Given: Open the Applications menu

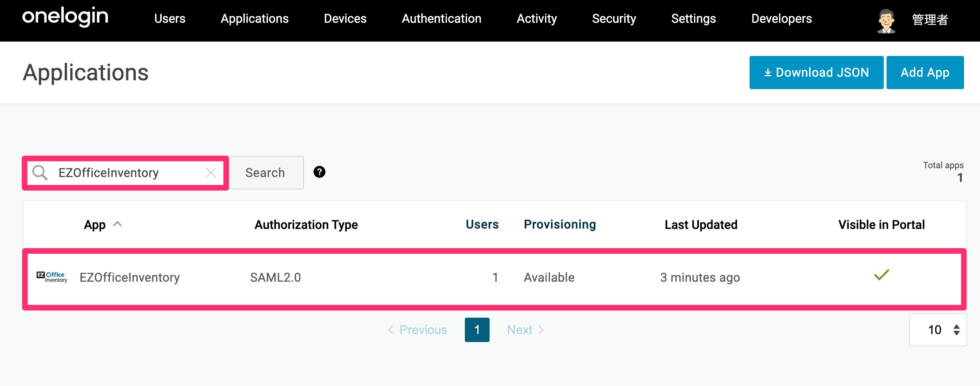Looking at the screenshot, I should 254,19.
